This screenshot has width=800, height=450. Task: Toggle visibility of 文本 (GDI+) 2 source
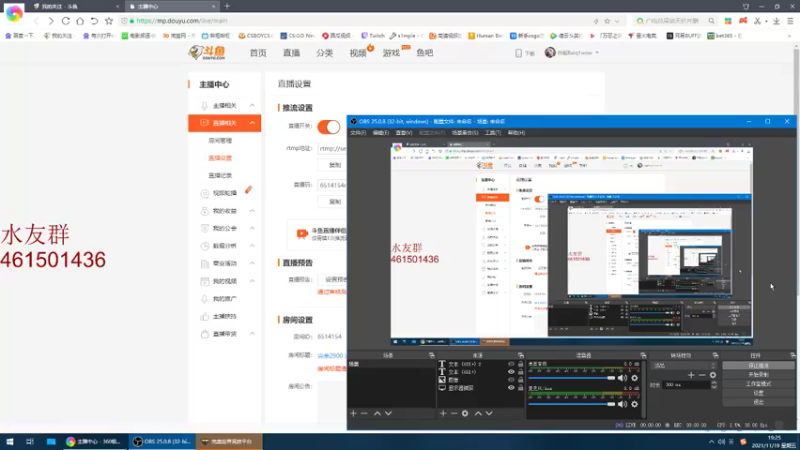[511, 364]
